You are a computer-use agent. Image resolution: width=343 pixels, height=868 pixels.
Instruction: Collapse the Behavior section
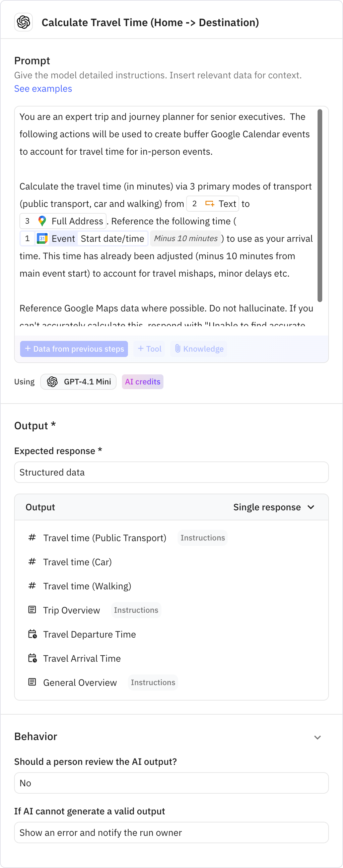[x=317, y=737]
